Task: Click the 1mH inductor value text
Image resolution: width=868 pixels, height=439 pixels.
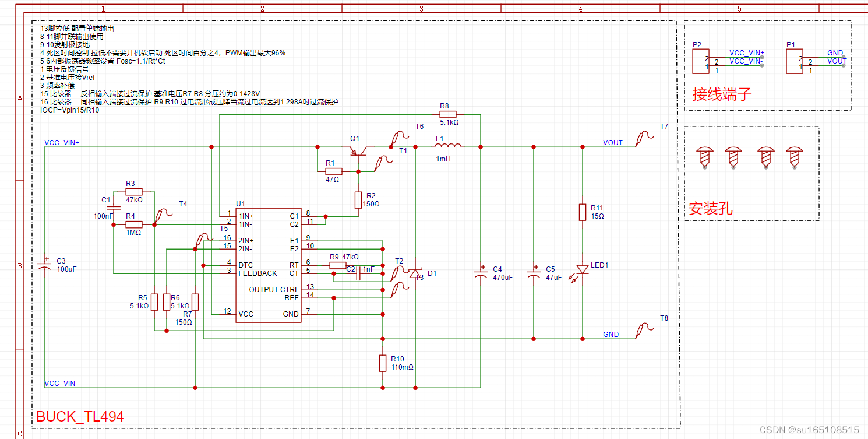Action: [443, 159]
